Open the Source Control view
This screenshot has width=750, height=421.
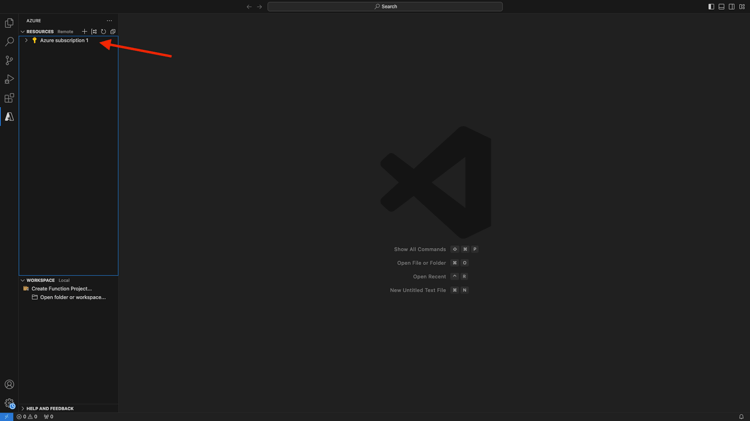[x=9, y=60]
